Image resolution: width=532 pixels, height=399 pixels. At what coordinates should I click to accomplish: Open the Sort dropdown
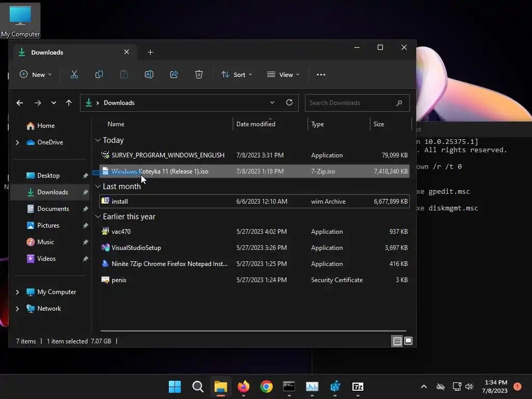(237, 75)
